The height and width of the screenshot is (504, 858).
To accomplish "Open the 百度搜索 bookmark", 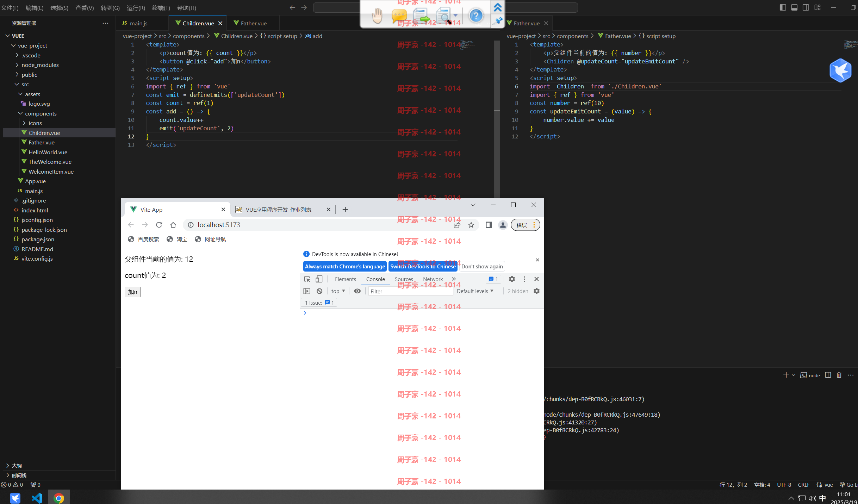I will point(143,239).
